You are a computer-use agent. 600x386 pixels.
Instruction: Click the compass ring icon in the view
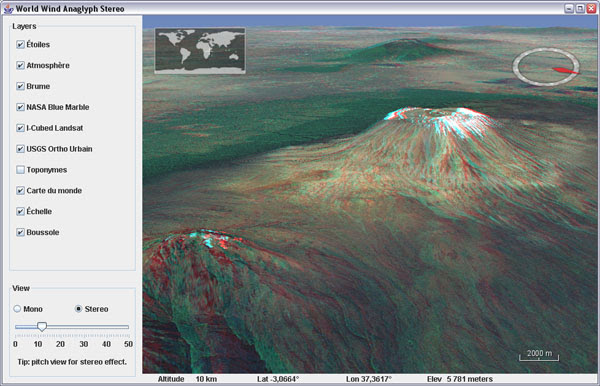pos(546,67)
